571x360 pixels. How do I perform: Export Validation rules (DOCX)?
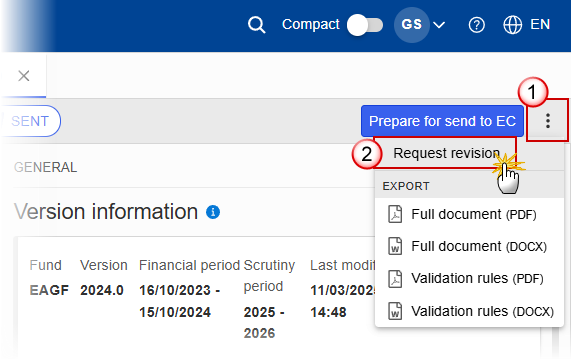coord(469,311)
